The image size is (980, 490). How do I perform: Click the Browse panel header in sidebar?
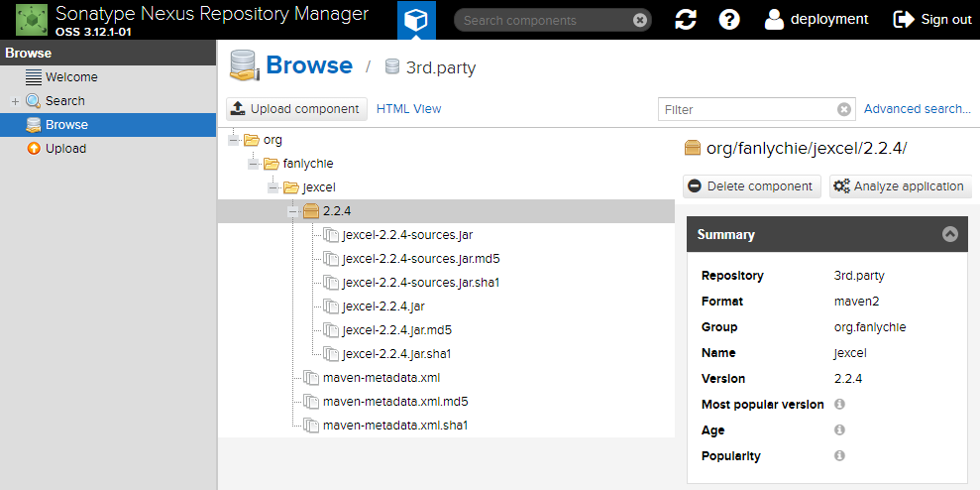tap(107, 54)
